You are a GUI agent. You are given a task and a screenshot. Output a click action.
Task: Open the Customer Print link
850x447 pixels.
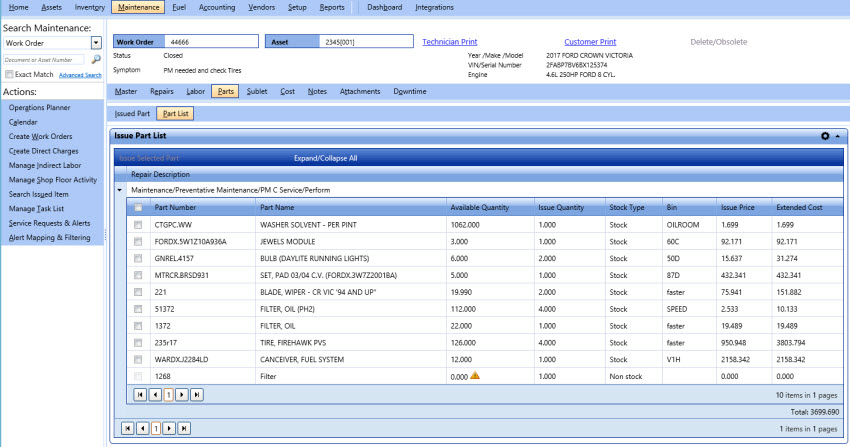590,42
